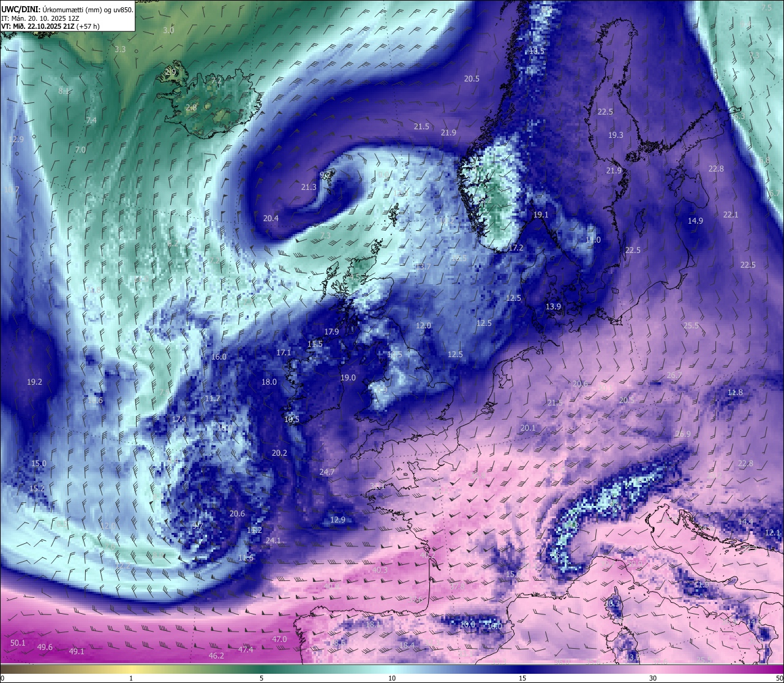Viewport: 784px width, 683px height.
Task: Click the "12.0" value over the North Sea
Action: (x=423, y=325)
